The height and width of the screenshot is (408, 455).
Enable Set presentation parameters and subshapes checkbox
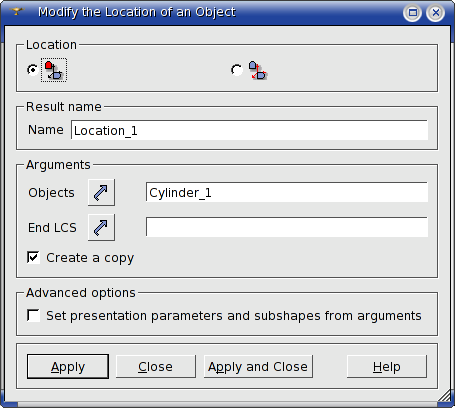point(33,315)
